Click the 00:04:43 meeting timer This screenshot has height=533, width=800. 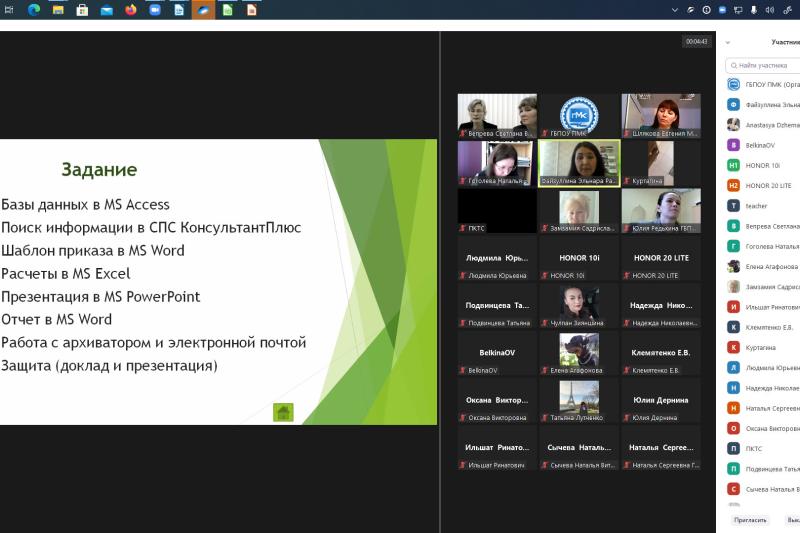696,41
